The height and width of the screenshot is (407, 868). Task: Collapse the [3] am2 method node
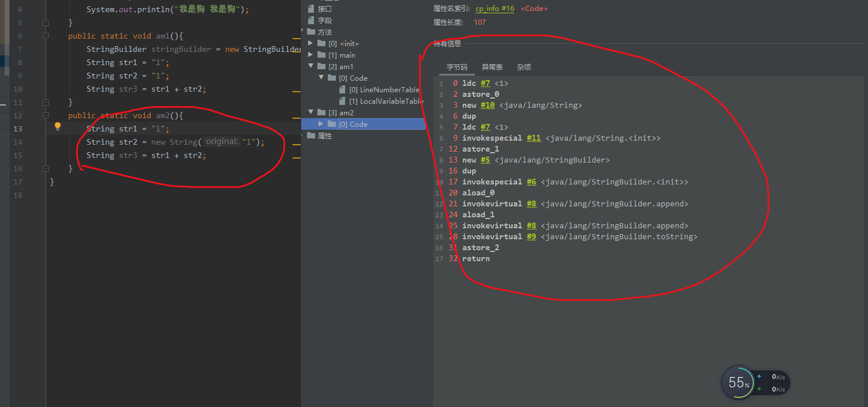pos(310,112)
